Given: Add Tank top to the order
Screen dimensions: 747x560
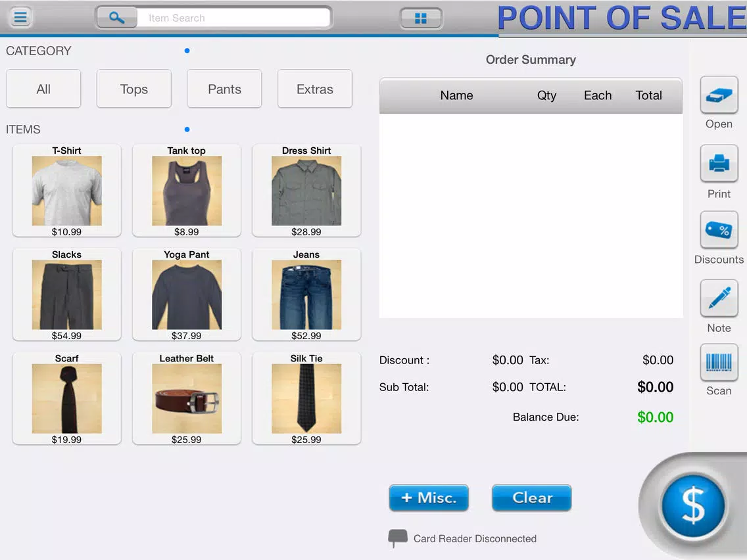Looking at the screenshot, I should 186,191.
